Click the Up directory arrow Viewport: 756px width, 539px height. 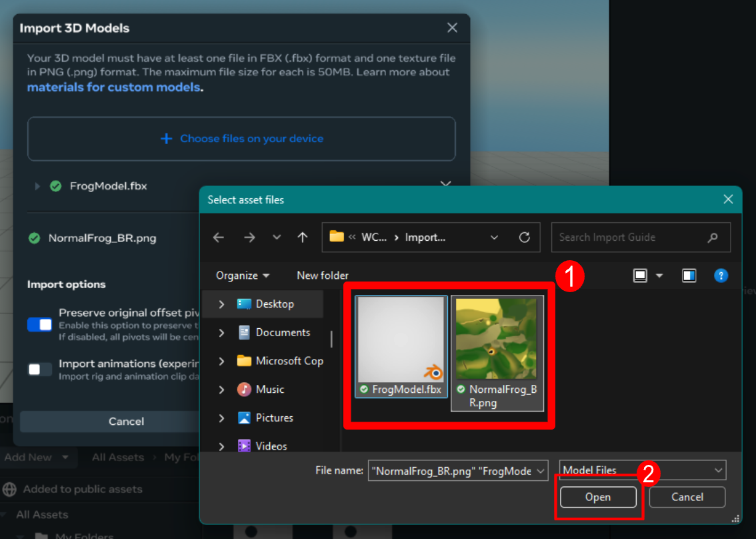pos(303,237)
